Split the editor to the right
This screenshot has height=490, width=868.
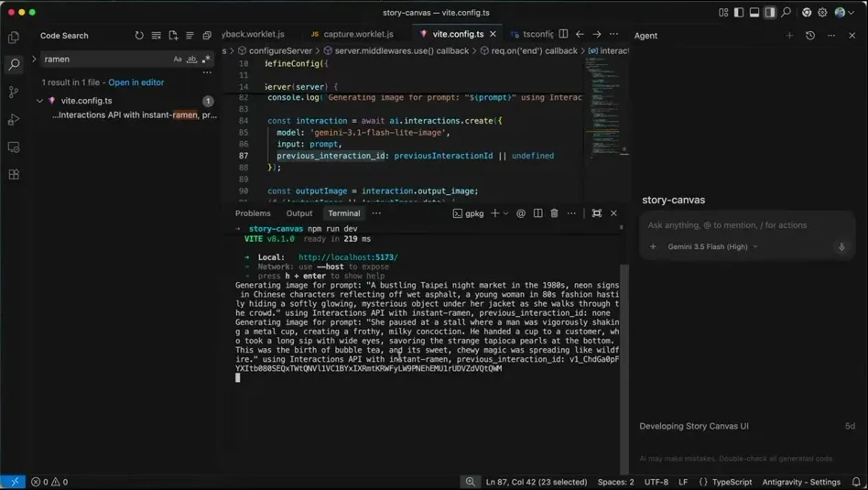[x=563, y=34]
